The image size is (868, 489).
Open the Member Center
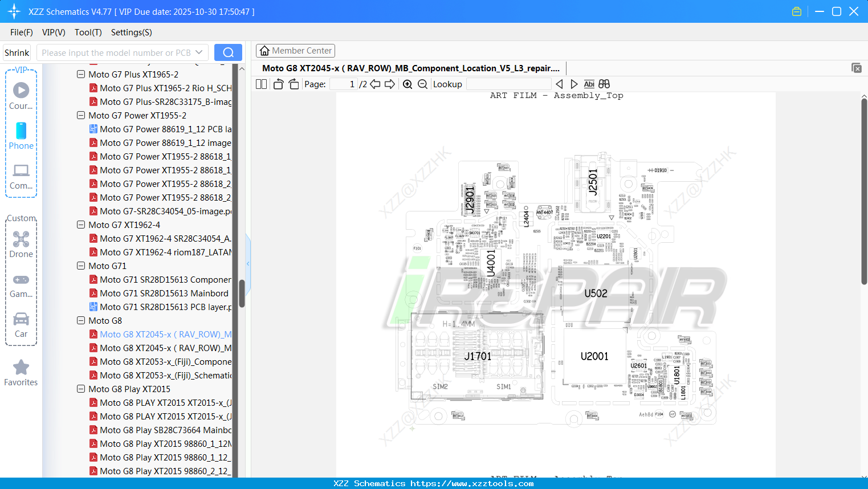pos(295,51)
